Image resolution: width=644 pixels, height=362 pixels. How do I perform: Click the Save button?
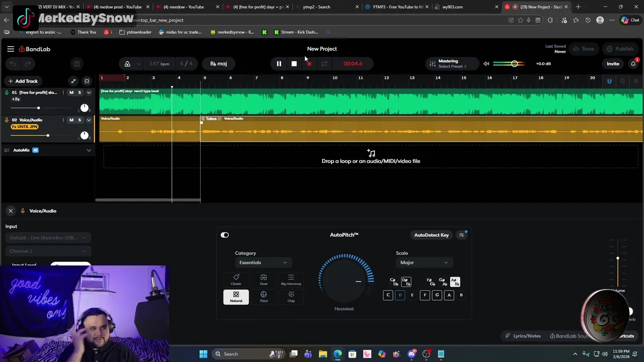584,49
